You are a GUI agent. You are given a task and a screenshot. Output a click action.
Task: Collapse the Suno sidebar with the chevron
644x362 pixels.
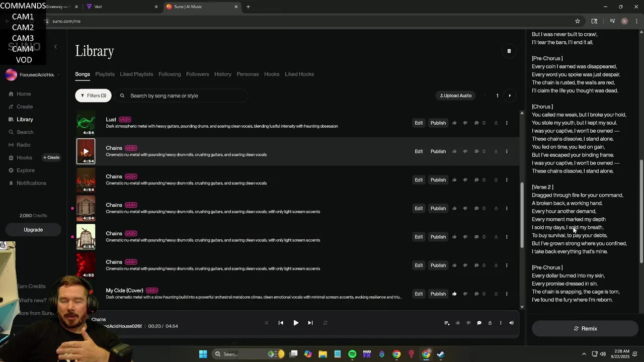55,47
